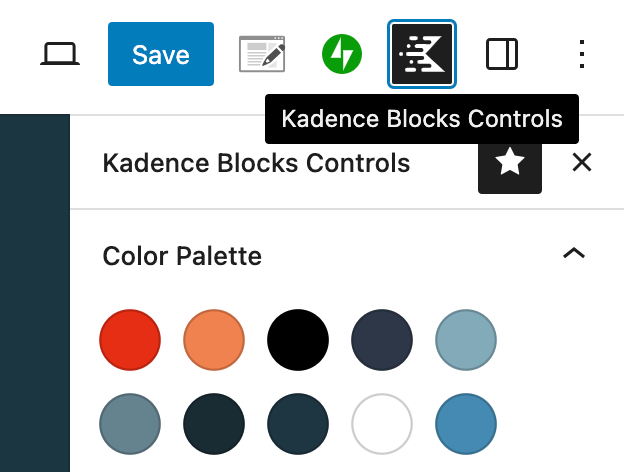Click the green Jetpack lightning icon
The image size is (624, 472).
pyautogui.click(x=341, y=54)
